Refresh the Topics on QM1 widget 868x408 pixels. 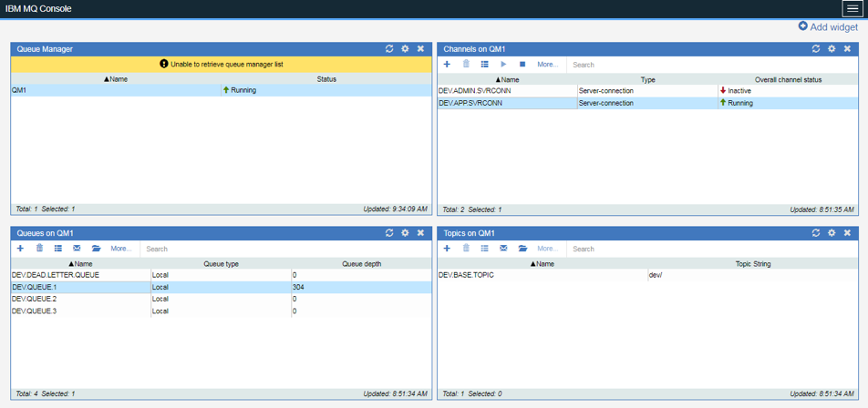tap(816, 233)
